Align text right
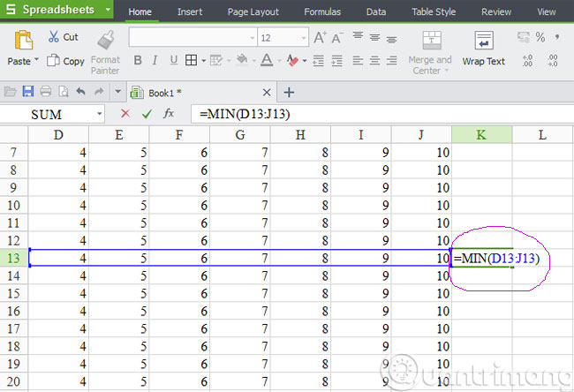Image resolution: width=574 pixels, height=392 pixels. click(x=391, y=60)
